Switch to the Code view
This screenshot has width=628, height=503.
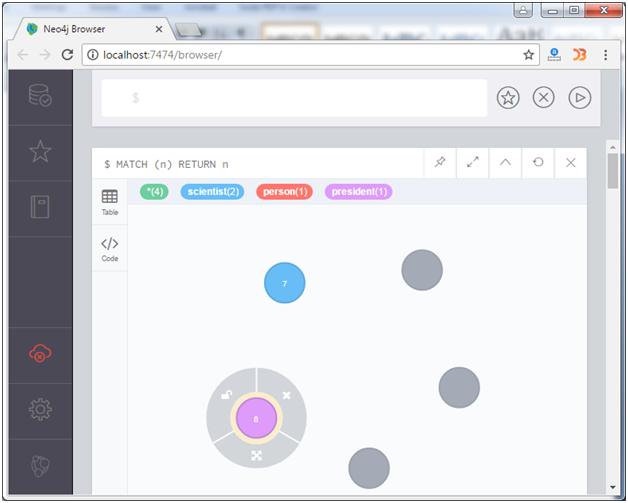(110, 249)
